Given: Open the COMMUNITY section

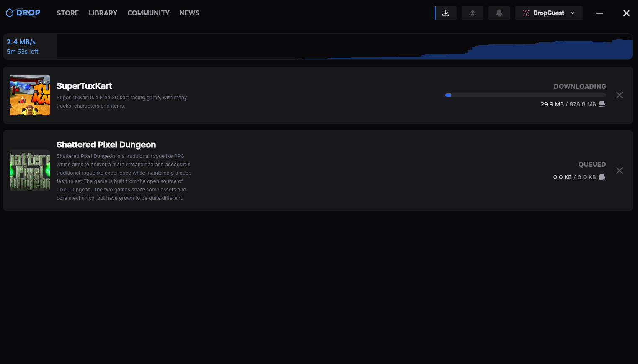Looking at the screenshot, I should tap(148, 13).
